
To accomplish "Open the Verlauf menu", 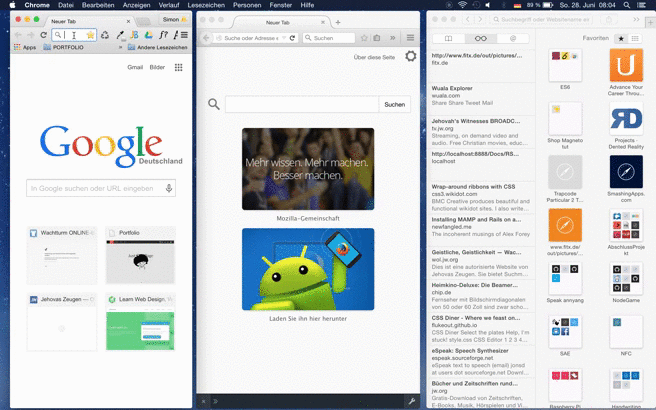I will coord(169,5).
